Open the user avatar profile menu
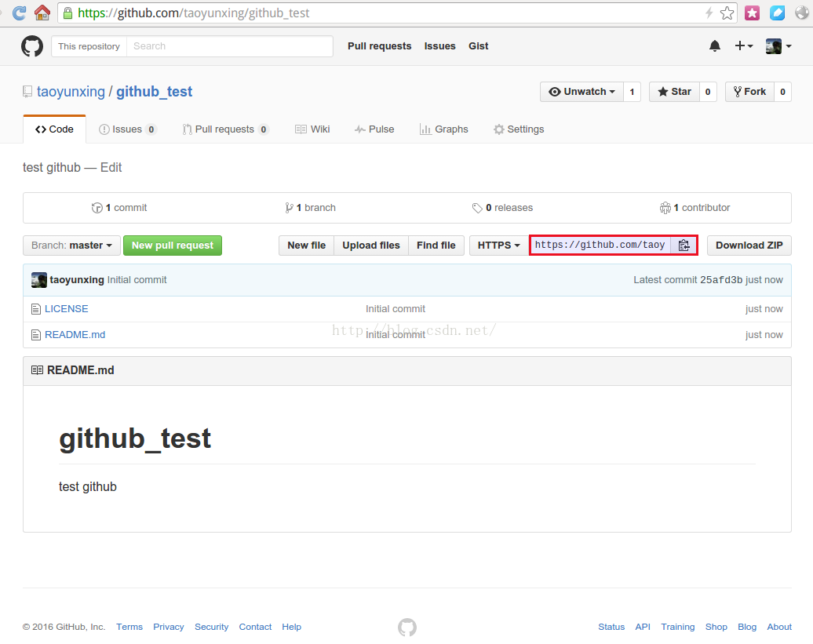The height and width of the screenshot is (644, 813). pyautogui.click(x=778, y=46)
